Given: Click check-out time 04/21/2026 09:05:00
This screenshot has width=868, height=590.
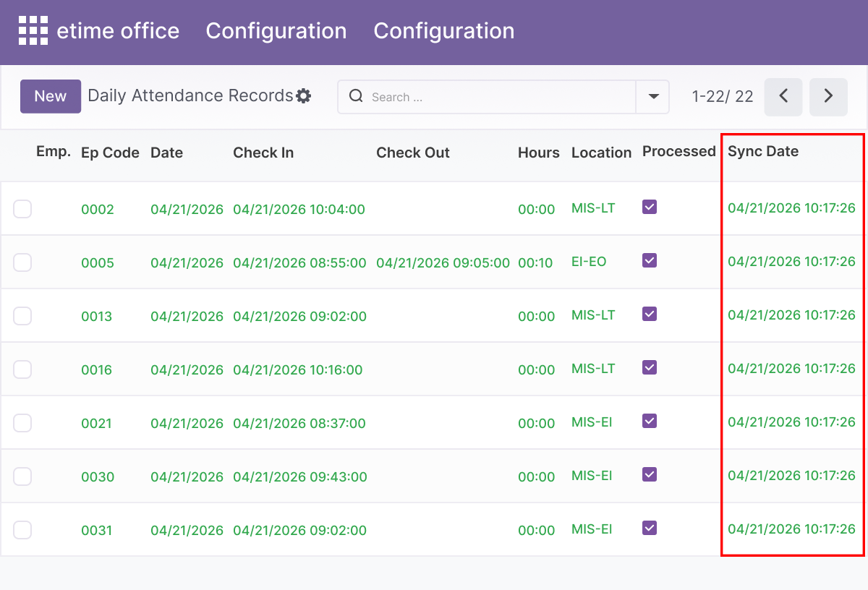Looking at the screenshot, I should click(443, 263).
